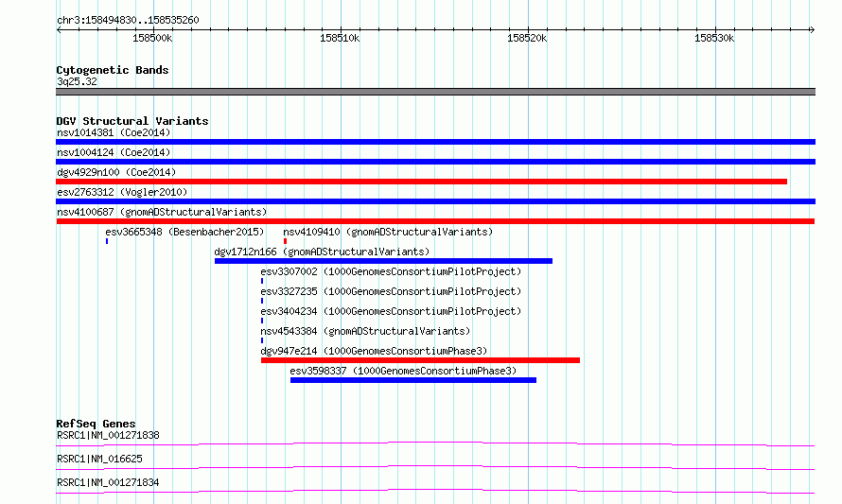Click the RefSeq Genes track title
Viewport: 842px width, 504px height.
96,424
